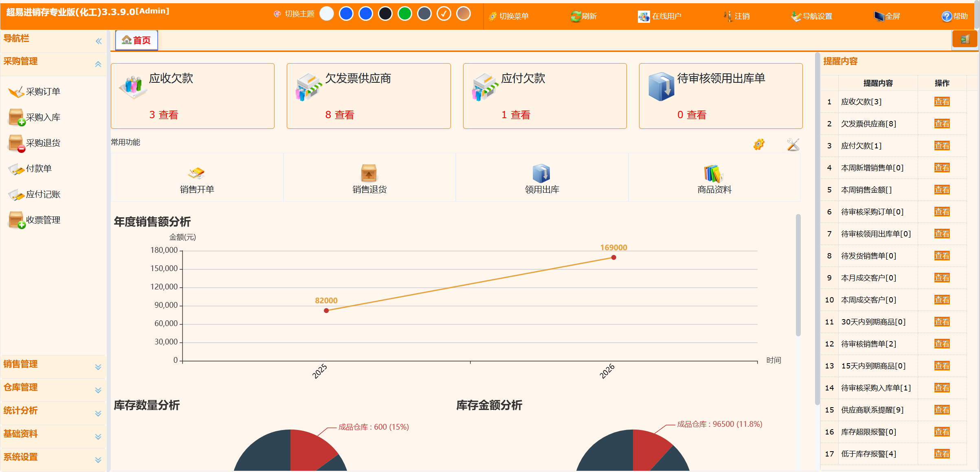Click 切换菜单 in the top bar
980x472 pixels.
[509, 16]
